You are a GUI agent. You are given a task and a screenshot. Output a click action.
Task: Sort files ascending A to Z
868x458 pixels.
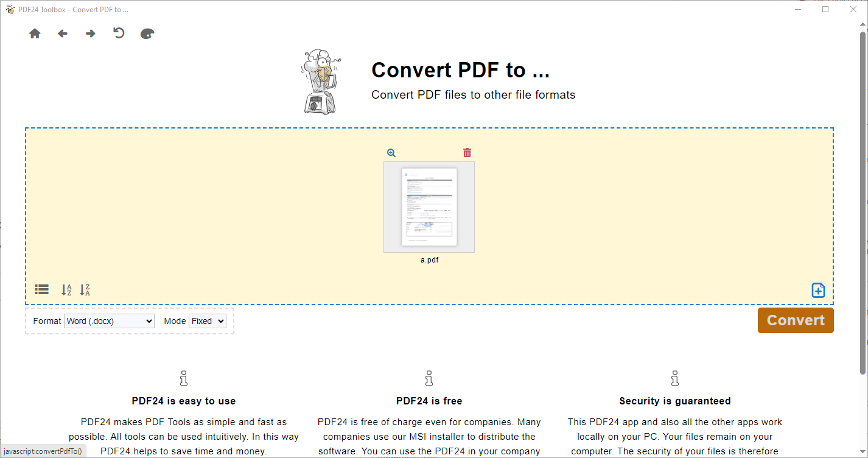coord(66,290)
